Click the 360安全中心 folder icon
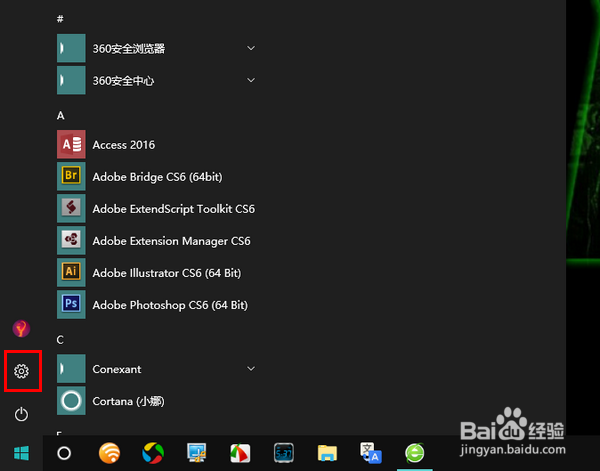Screen dimensions: 600x471 tap(71, 80)
